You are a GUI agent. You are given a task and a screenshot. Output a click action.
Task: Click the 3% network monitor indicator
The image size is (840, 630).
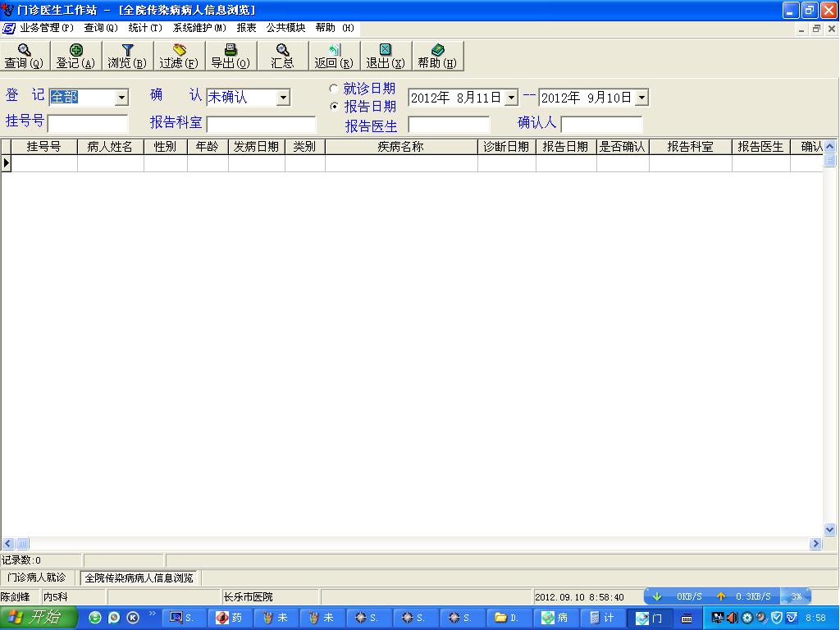796,596
